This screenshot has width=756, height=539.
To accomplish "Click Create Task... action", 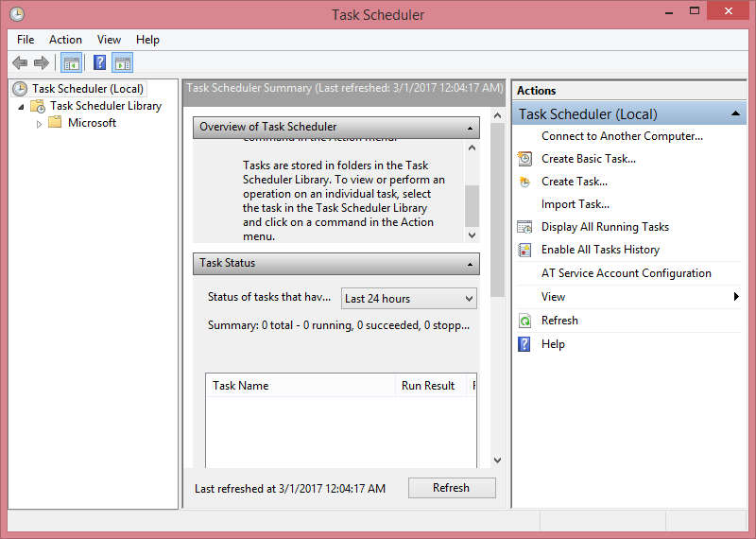I will [575, 182].
